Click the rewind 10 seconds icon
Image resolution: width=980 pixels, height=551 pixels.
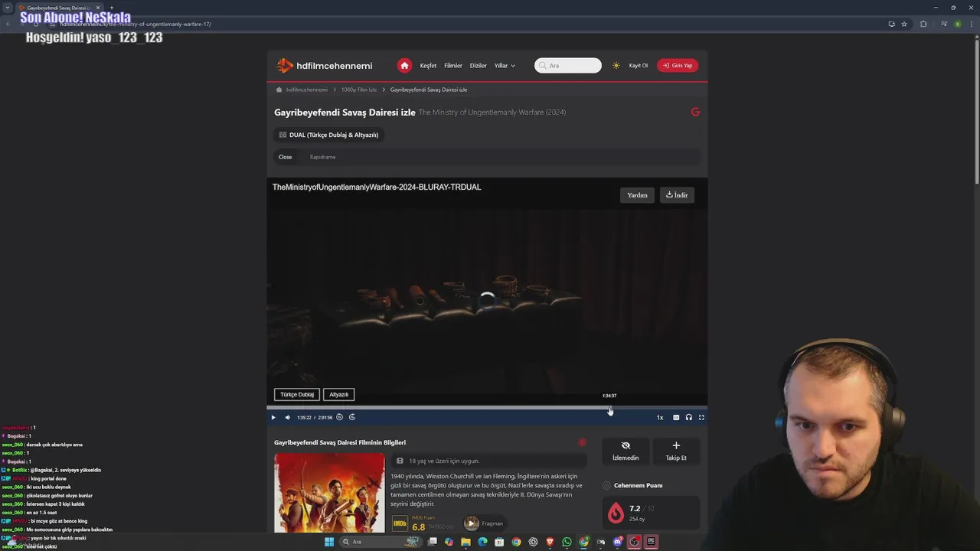pyautogui.click(x=339, y=417)
